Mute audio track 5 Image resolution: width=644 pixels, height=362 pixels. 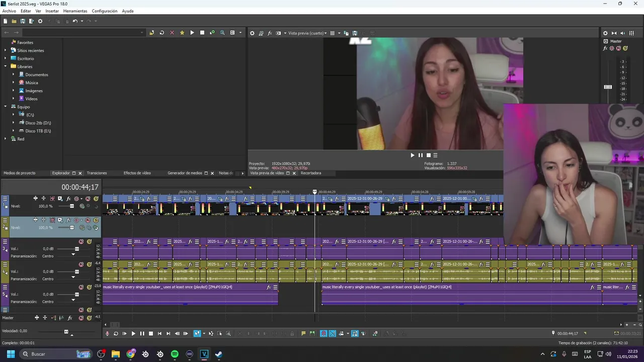click(x=82, y=287)
